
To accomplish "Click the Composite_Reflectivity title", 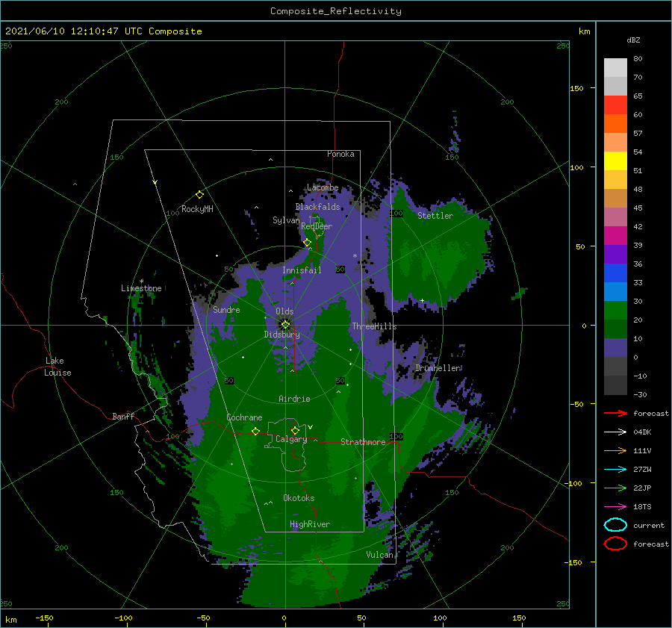I will (x=335, y=11).
